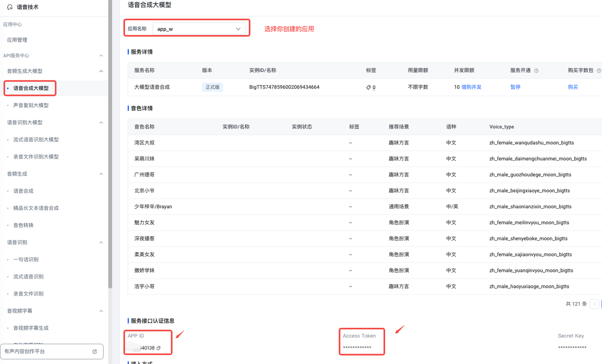The image size is (602, 364).
Task: Click the headset icon beside 语音技术
Action: (10, 7)
